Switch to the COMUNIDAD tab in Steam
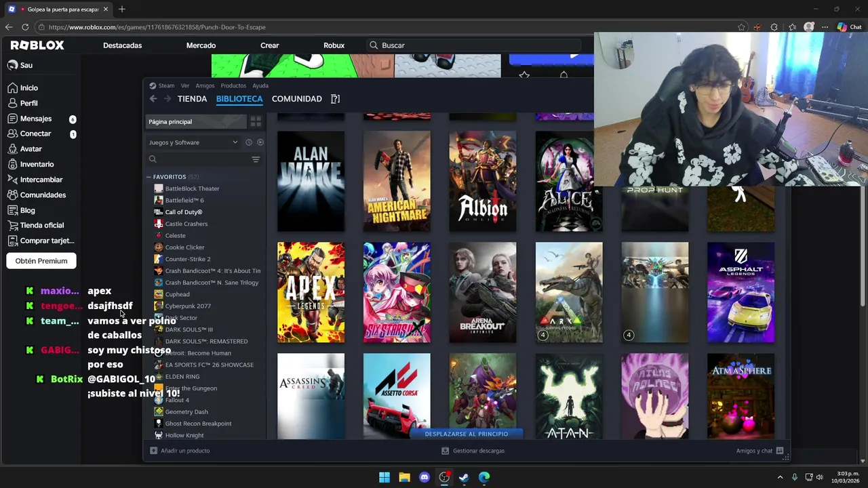The height and width of the screenshot is (488, 868). point(297,99)
